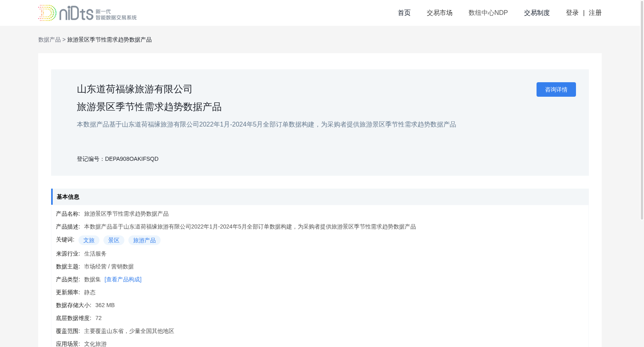Click the 主要覆盖山东省 coverage value
This screenshot has width=644, height=347.
[129, 331]
